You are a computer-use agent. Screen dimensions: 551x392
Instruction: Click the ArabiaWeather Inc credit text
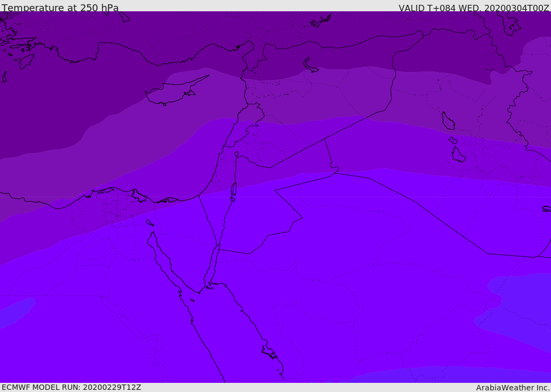point(512,388)
